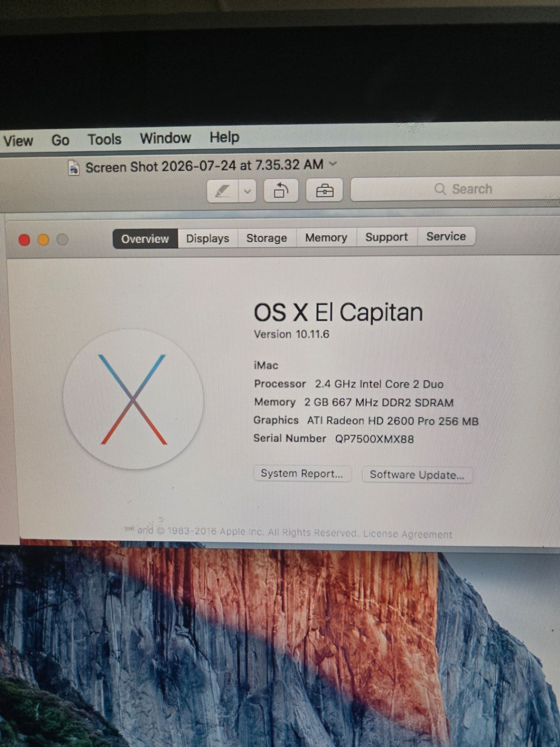Rotate the image with the Rotate button

tap(281, 191)
